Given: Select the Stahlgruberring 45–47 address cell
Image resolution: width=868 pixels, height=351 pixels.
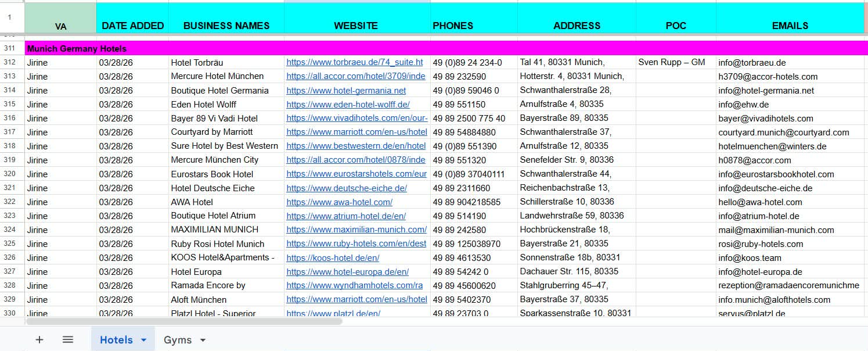Looking at the screenshot, I should coord(577,285).
